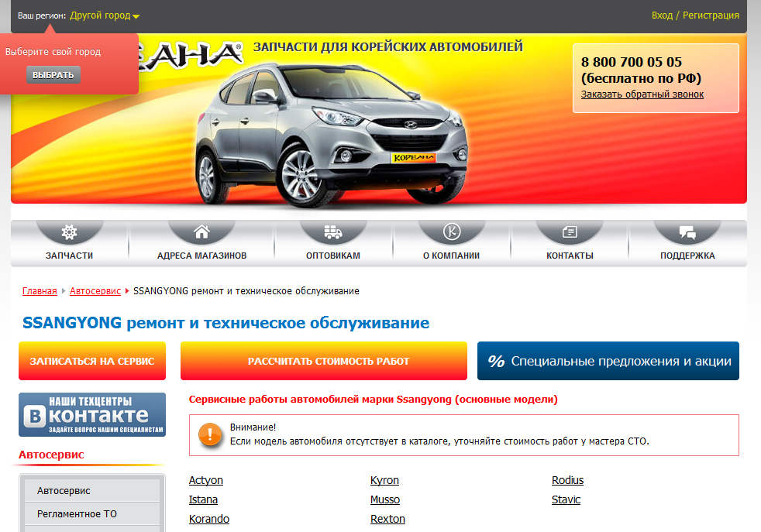
Task: Click the document icon above Контакты
Action: [x=570, y=232]
